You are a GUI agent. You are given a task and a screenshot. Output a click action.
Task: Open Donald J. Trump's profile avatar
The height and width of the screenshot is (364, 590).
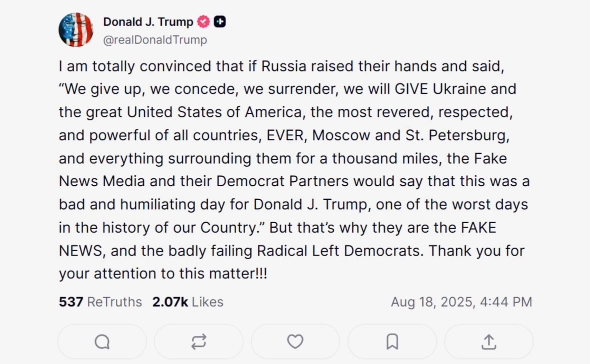pyautogui.click(x=76, y=29)
